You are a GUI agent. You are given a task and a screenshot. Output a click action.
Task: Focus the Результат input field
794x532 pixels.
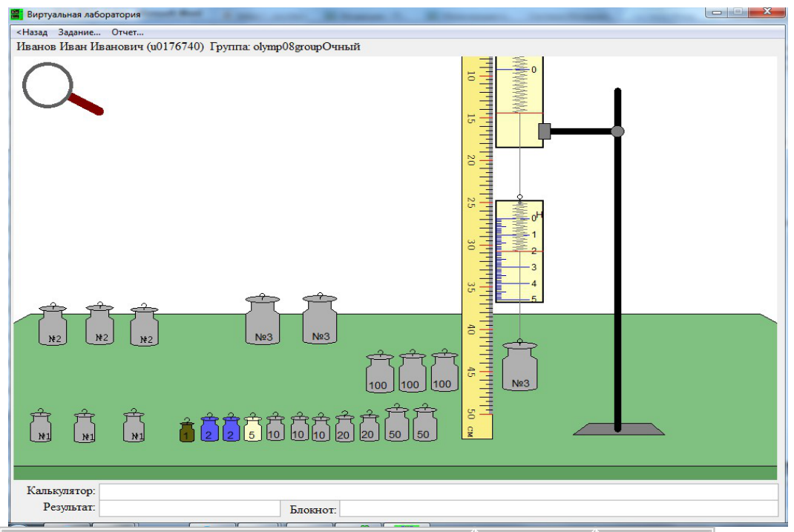(x=190, y=508)
